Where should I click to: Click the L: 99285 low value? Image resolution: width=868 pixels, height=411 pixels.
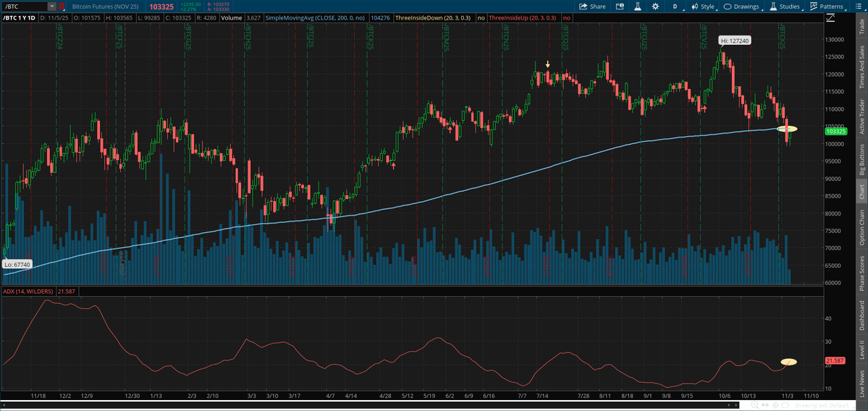click(148, 17)
